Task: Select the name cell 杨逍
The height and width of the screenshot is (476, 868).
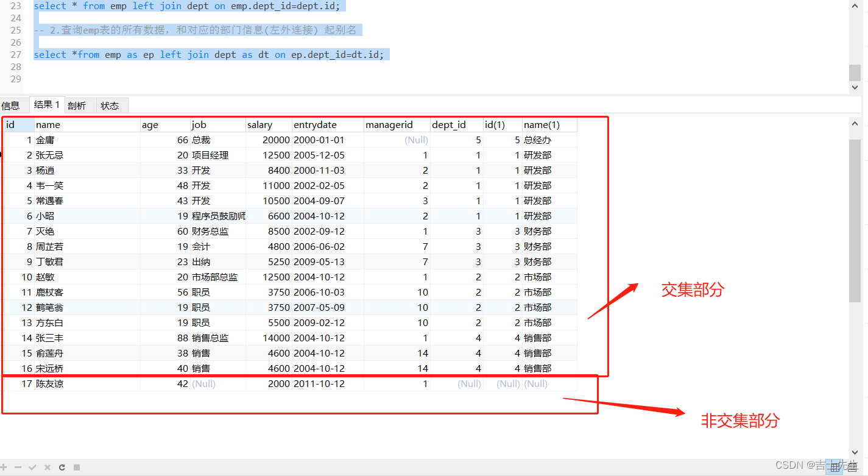Action: click(x=88, y=170)
